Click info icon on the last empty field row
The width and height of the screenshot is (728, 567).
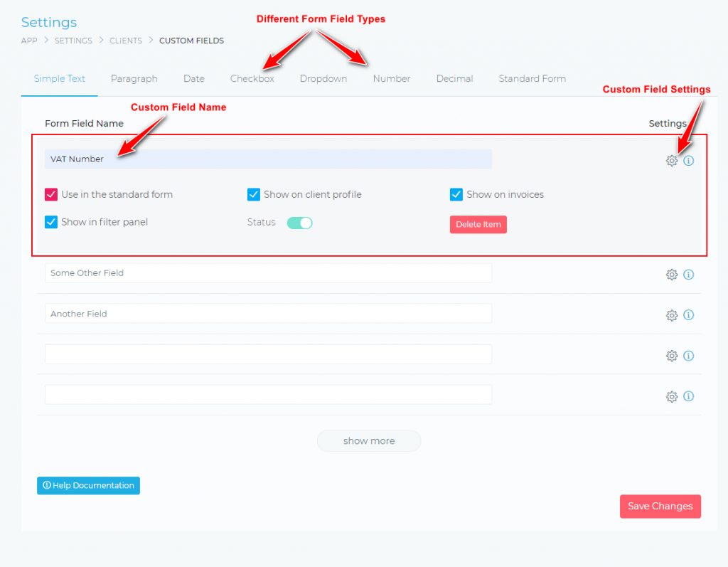pos(688,396)
